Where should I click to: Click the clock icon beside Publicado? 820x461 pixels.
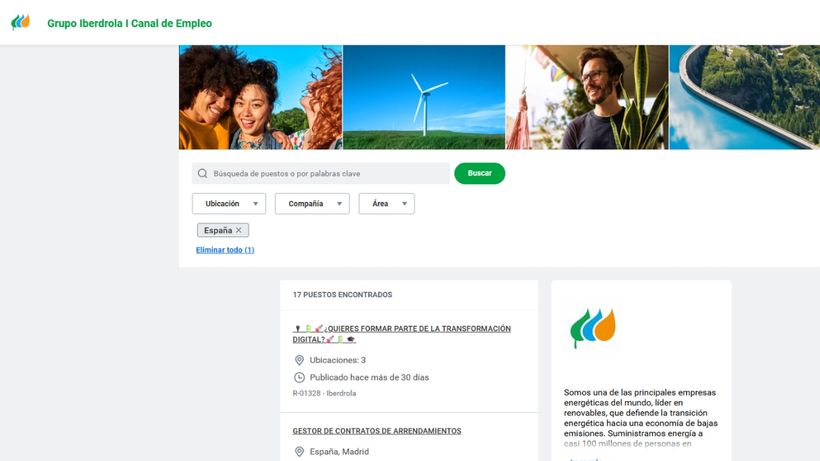(299, 377)
